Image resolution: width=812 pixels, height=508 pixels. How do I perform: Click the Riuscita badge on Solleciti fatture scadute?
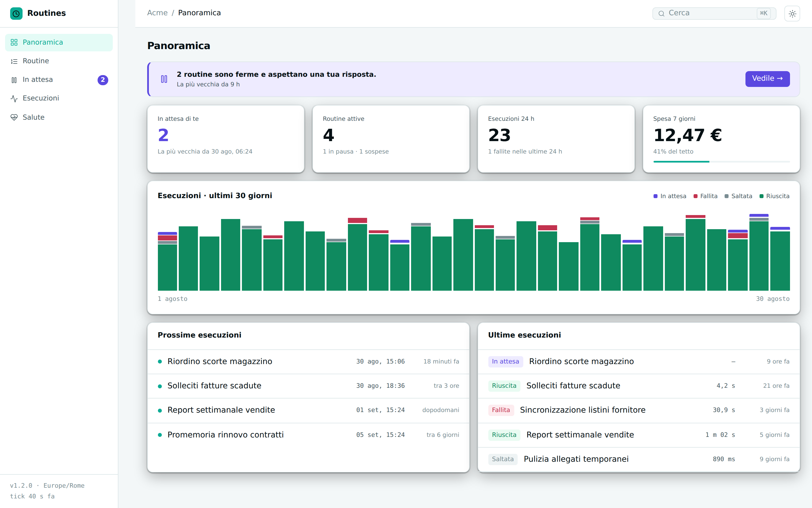point(504,386)
